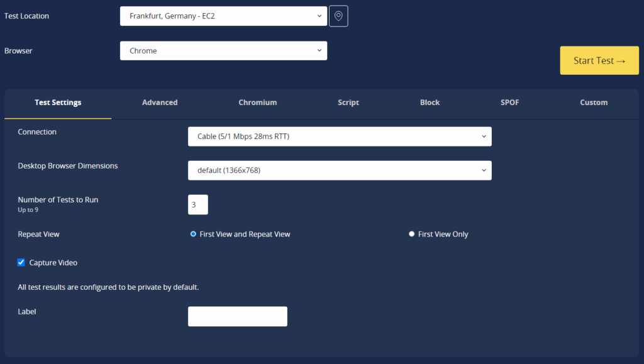Click the map pin location icon
Image resolution: width=644 pixels, height=364 pixels.
tap(338, 16)
